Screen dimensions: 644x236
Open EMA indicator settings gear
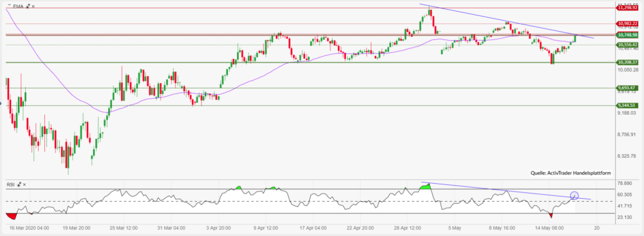[x=28, y=6]
